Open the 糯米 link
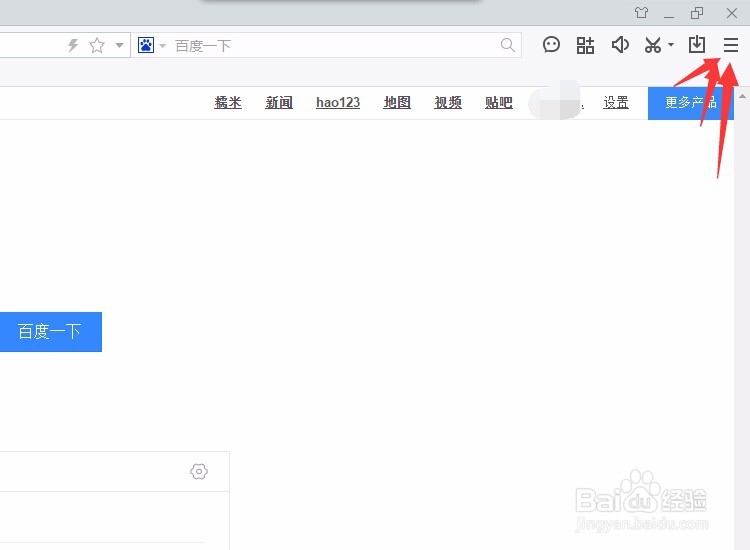 pos(228,102)
